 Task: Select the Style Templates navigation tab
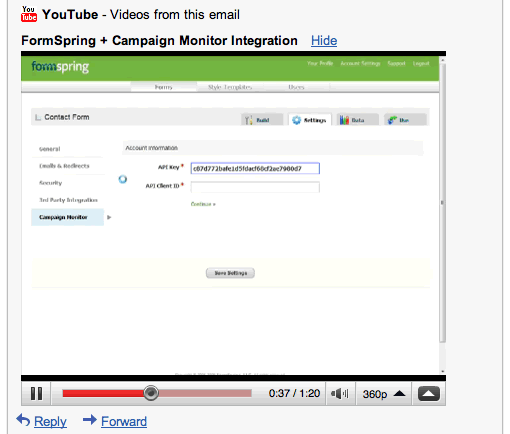pyautogui.click(x=230, y=87)
